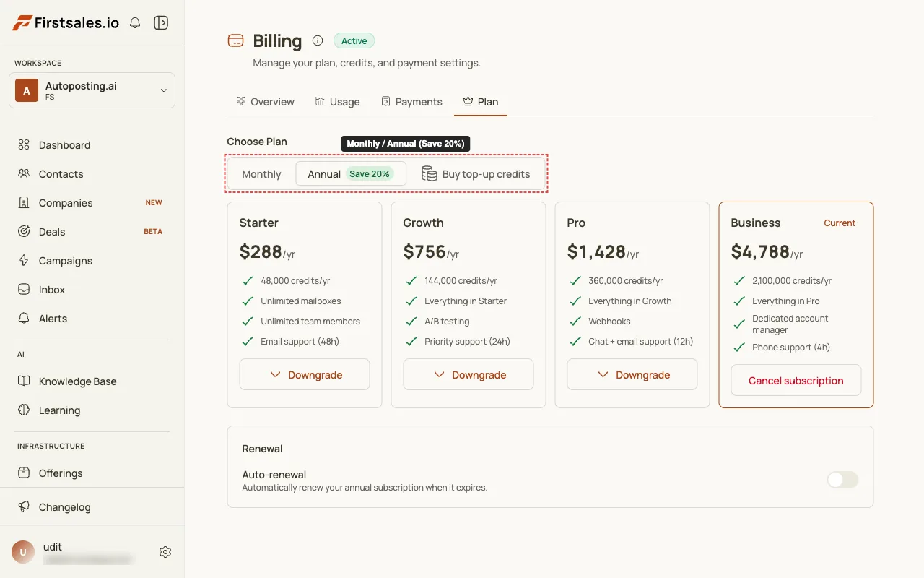The width and height of the screenshot is (924, 578).
Task: Open Dashboard from the sidebar
Action: click(x=92, y=145)
